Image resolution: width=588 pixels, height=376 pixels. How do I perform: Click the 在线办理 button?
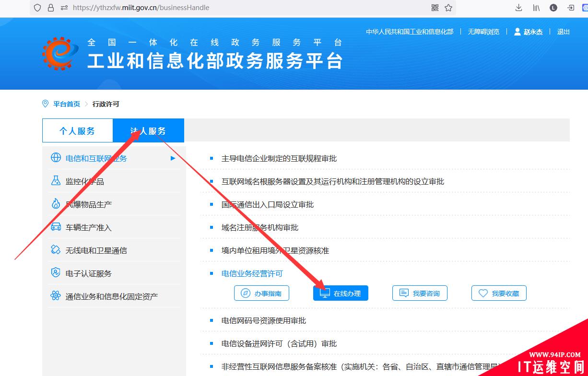click(x=341, y=293)
